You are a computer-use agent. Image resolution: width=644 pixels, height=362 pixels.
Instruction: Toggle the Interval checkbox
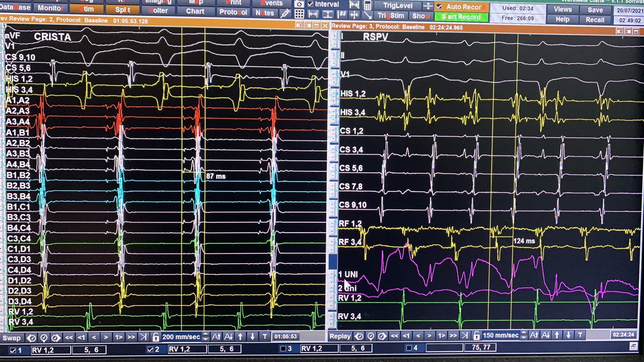pos(311,4)
